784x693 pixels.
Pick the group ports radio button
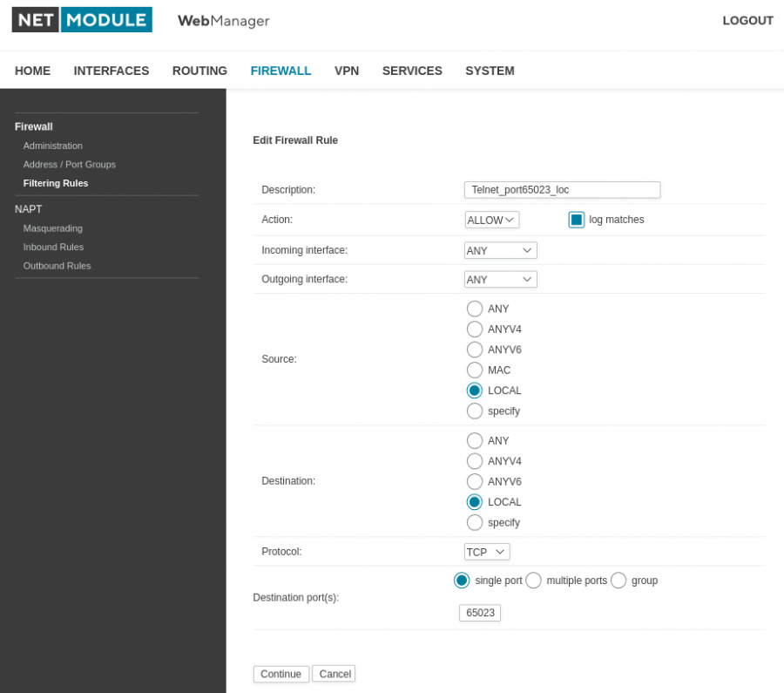point(618,581)
